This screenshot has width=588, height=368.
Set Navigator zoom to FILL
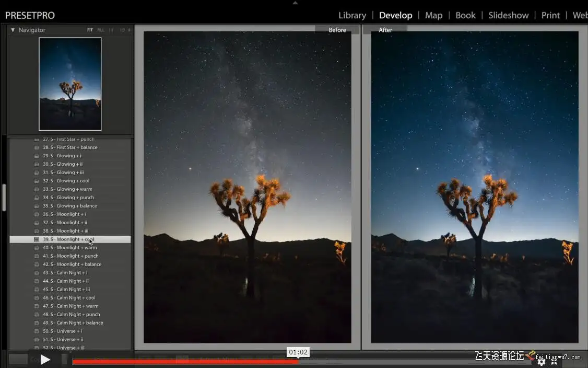pyautogui.click(x=101, y=30)
